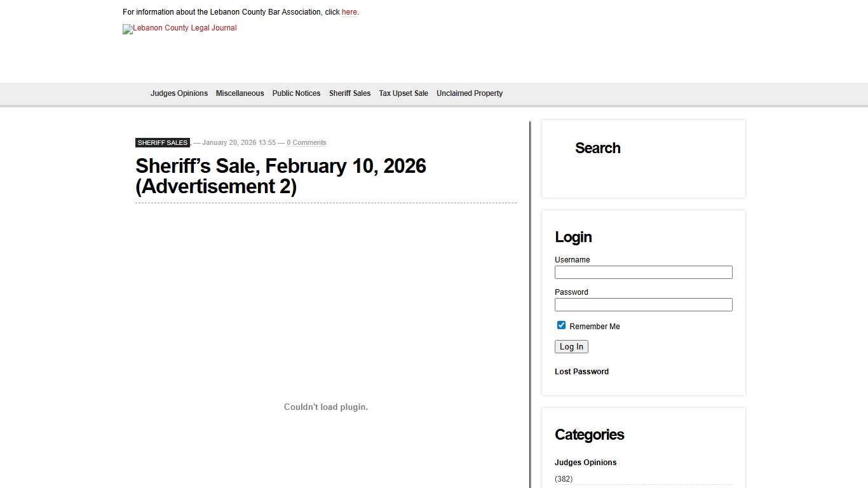The height and width of the screenshot is (488, 868).
Task: Focus the Password input field
Action: [x=643, y=305]
